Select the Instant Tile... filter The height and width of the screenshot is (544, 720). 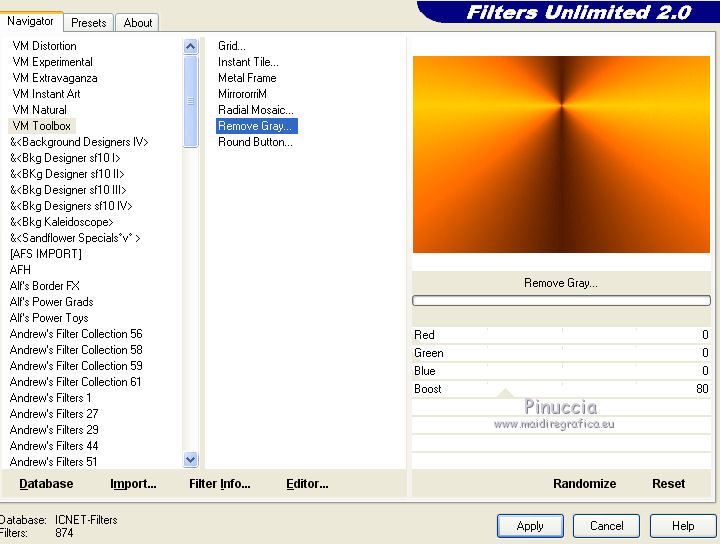(248, 62)
